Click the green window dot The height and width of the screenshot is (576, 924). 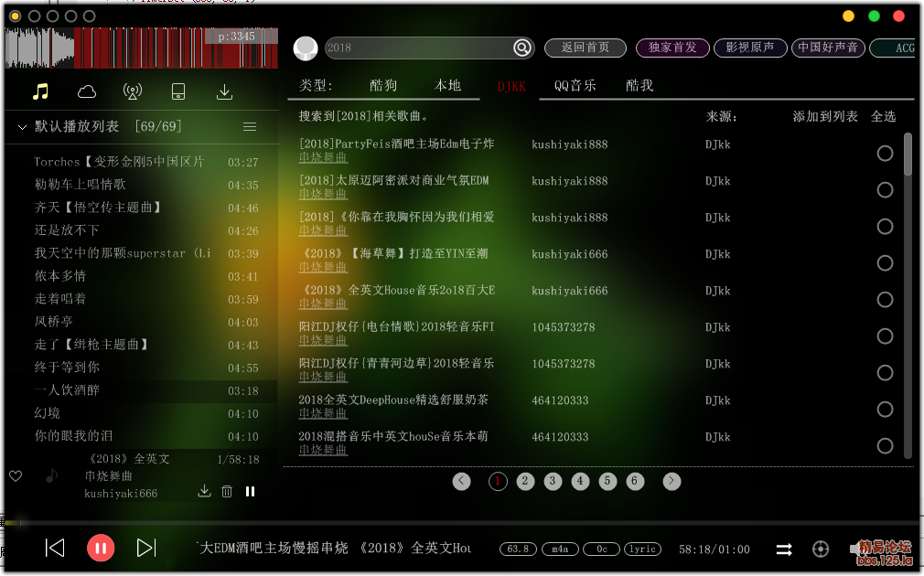pyautogui.click(x=874, y=16)
